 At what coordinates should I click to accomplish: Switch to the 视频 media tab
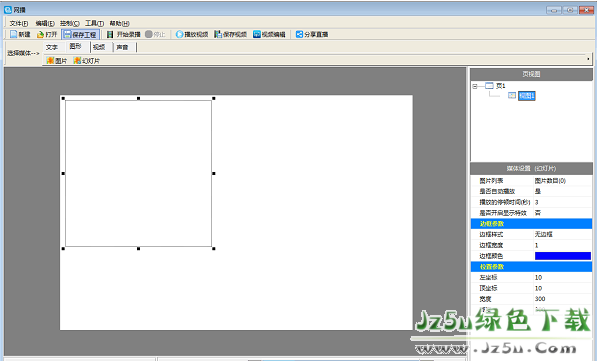[x=99, y=47]
